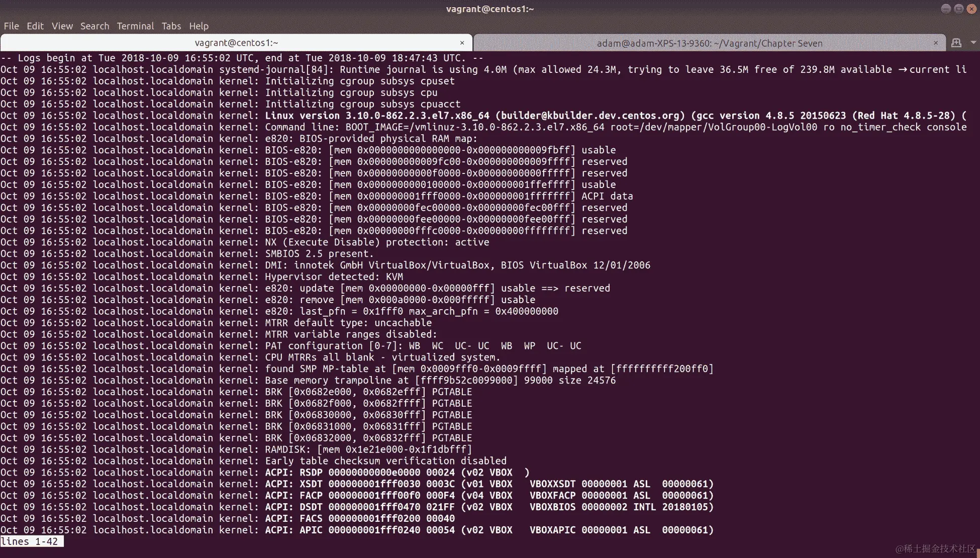Image resolution: width=980 pixels, height=558 pixels.
Task: Click the 'lines 1-42' pager status
Action: point(30,541)
